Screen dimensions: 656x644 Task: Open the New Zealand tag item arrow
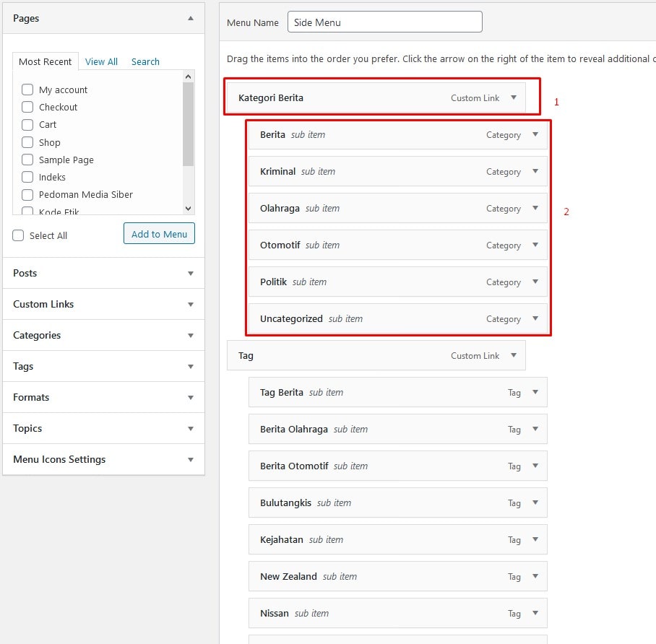(535, 576)
